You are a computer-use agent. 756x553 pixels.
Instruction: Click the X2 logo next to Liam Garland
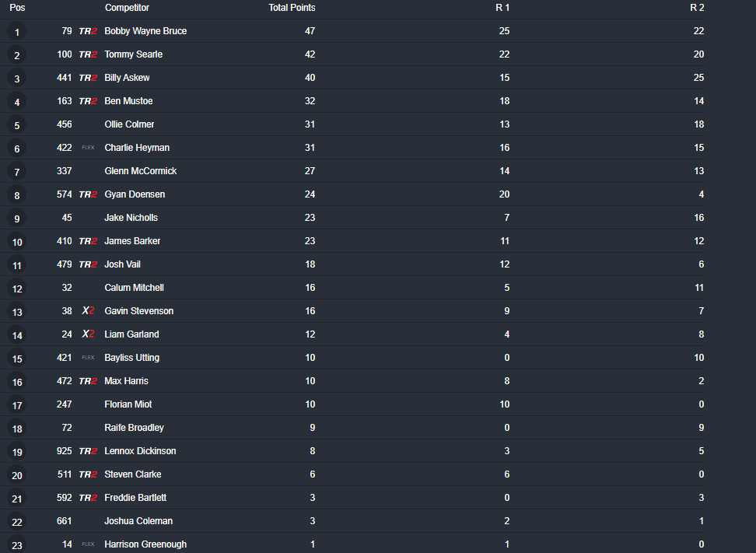(88, 334)
